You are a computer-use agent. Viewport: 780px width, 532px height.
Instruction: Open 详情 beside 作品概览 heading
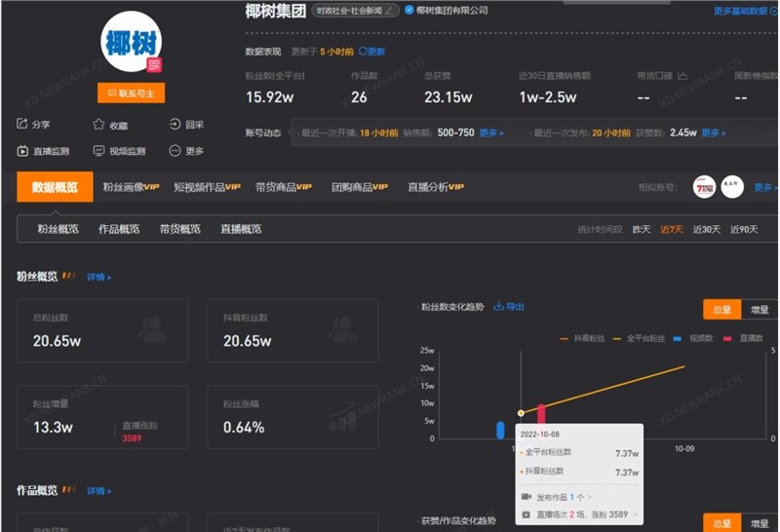click(x=99, y=491)
